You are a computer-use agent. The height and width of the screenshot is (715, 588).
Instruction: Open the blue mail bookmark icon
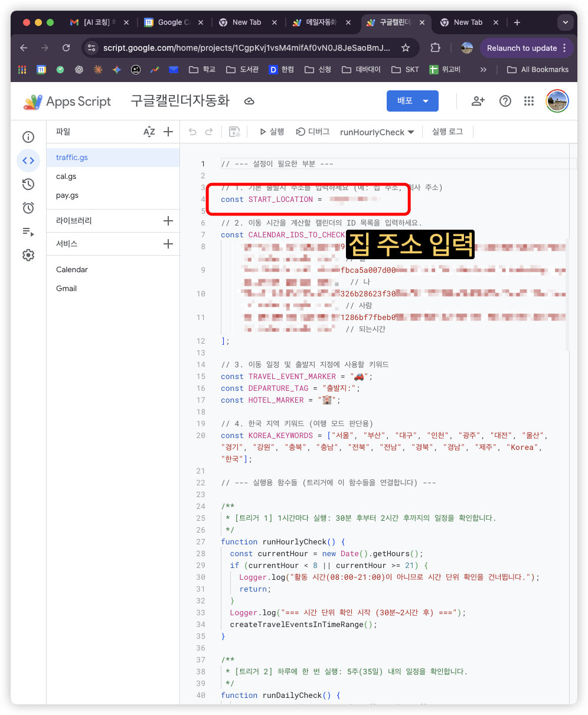[173, 70]
